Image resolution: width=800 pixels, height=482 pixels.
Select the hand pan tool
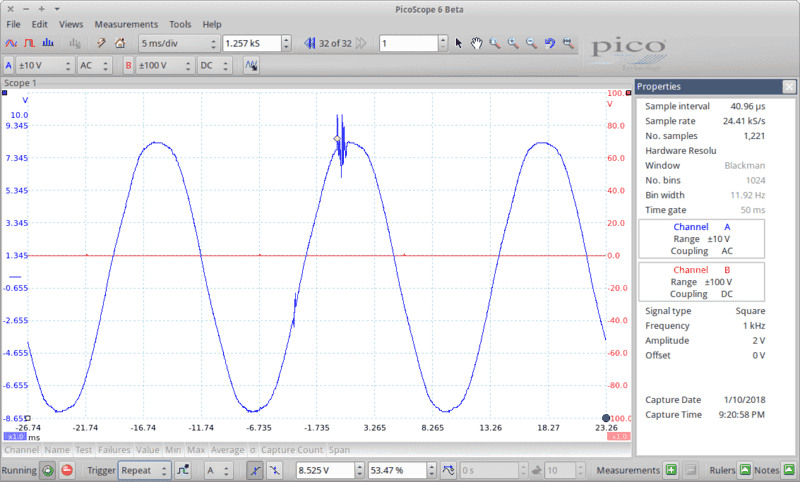(477, 44)
